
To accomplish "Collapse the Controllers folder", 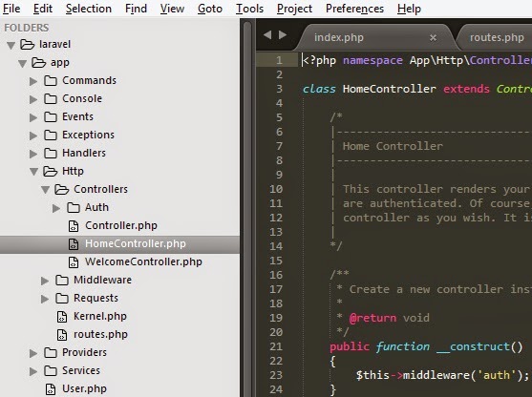I will click(x=46, y=190).
